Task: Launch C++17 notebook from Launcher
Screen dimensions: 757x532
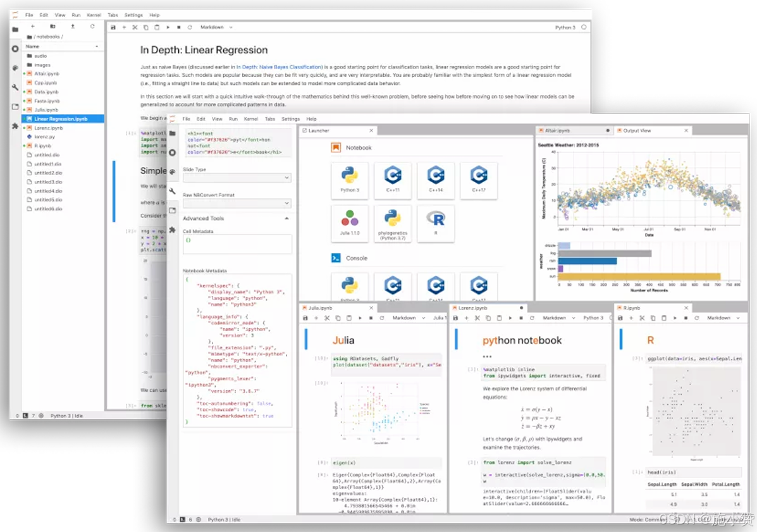Action: coord(479,180)
